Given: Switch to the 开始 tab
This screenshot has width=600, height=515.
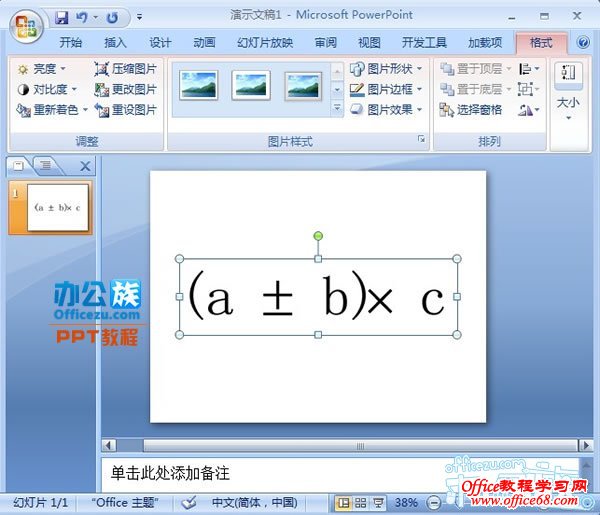Looking at the screenshot, I should tap(71, 42).
